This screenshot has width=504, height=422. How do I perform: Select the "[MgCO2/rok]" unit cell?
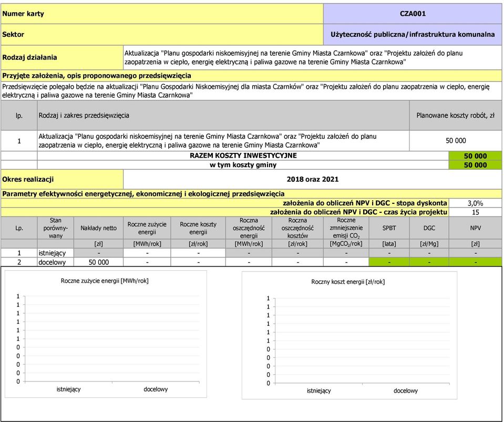[x=346, y=244]
